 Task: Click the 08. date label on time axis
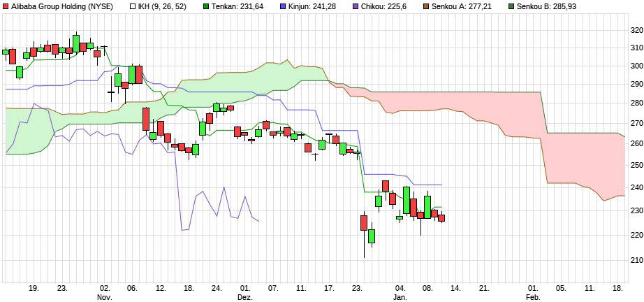click(x=428, y=289)
